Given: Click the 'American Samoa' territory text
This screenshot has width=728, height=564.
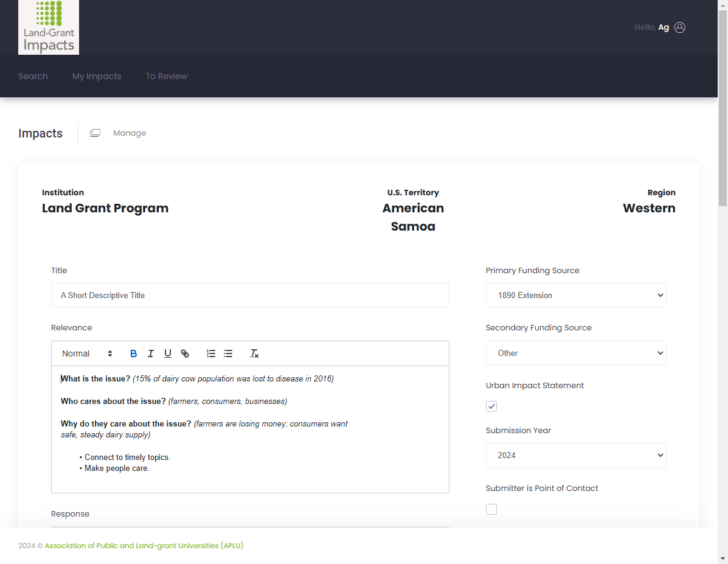Looking at the screenshot, I should [413, 217].
